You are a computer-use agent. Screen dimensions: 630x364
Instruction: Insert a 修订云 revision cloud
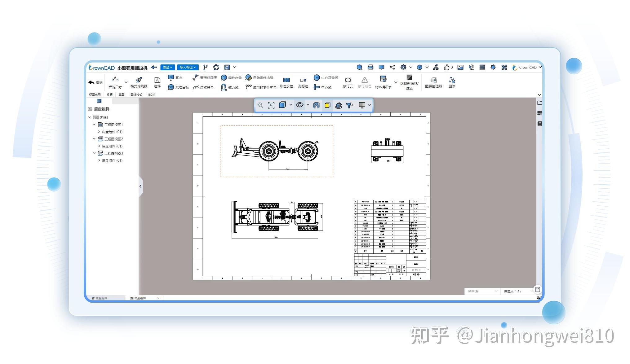[347, 82]
